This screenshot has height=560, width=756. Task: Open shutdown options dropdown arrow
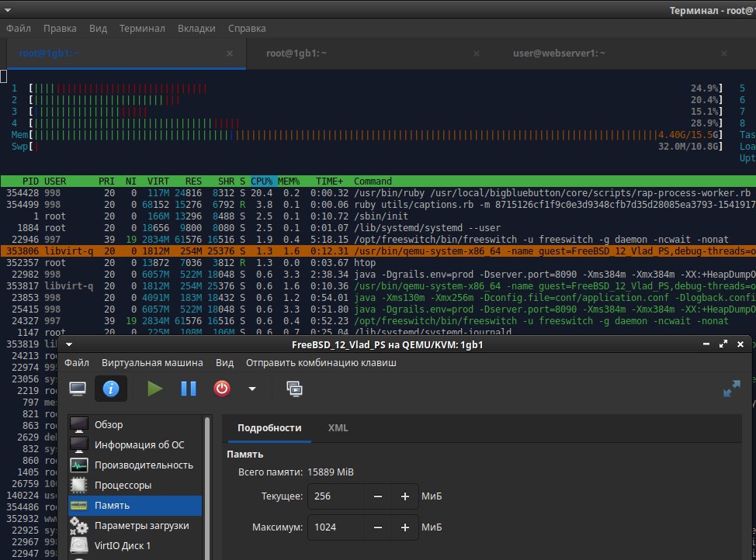click(x=252, y=389)
